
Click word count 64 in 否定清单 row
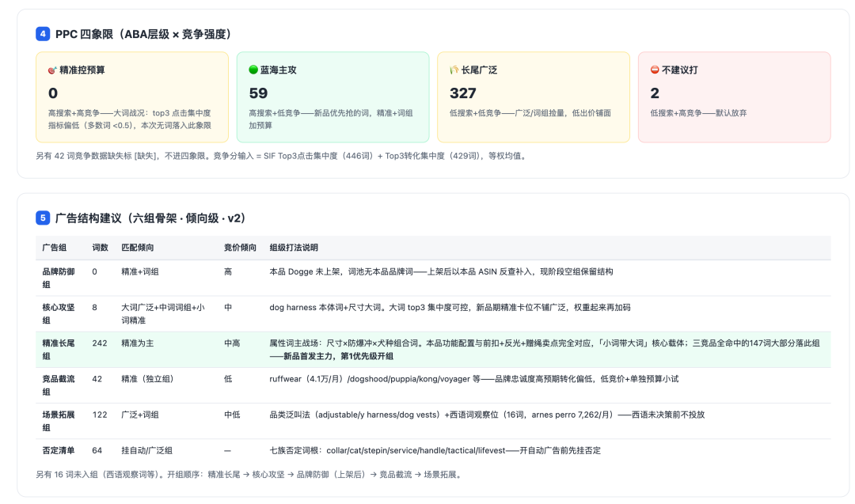[x=97, y=451]
